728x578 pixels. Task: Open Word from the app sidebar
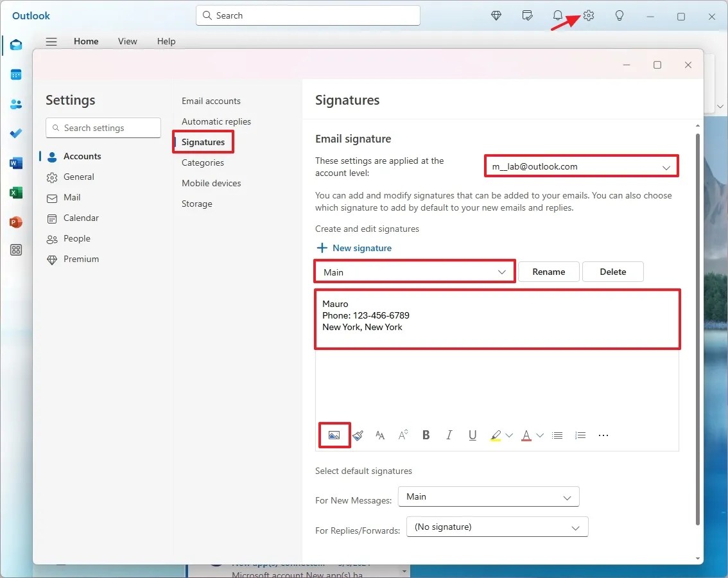(x=15, y=162)
